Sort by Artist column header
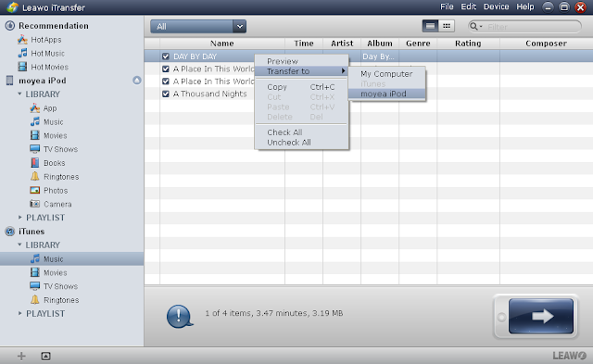 [342, 44]
